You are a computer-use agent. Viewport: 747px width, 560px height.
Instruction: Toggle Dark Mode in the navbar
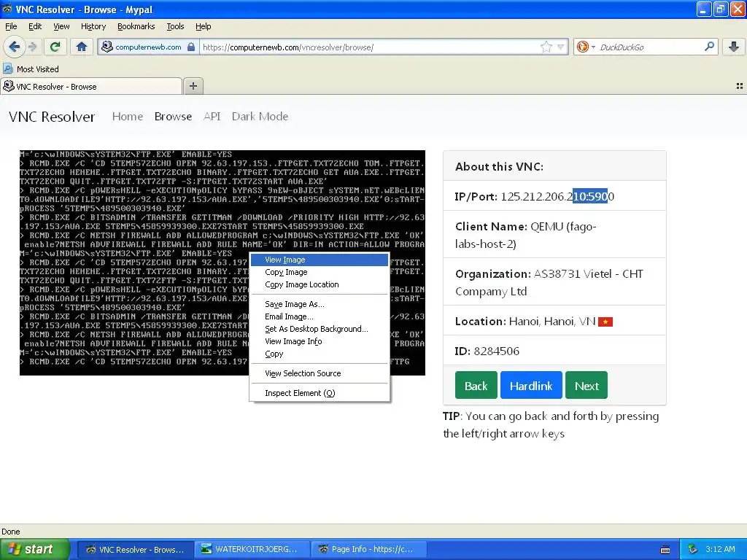(x=260, y=116)
